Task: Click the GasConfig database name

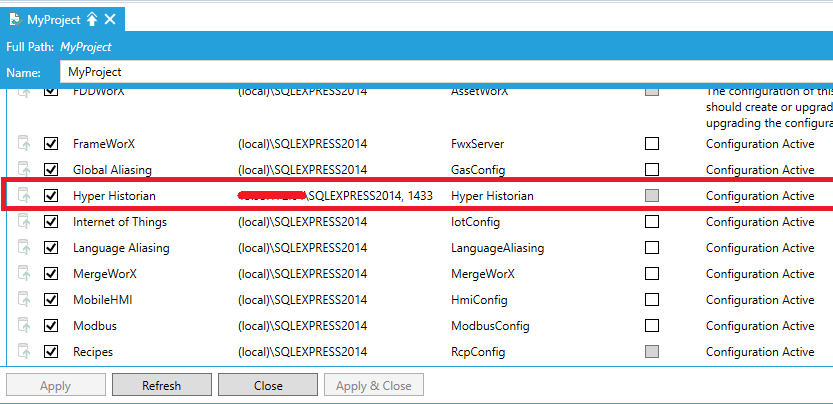Action: click(478, 170)
